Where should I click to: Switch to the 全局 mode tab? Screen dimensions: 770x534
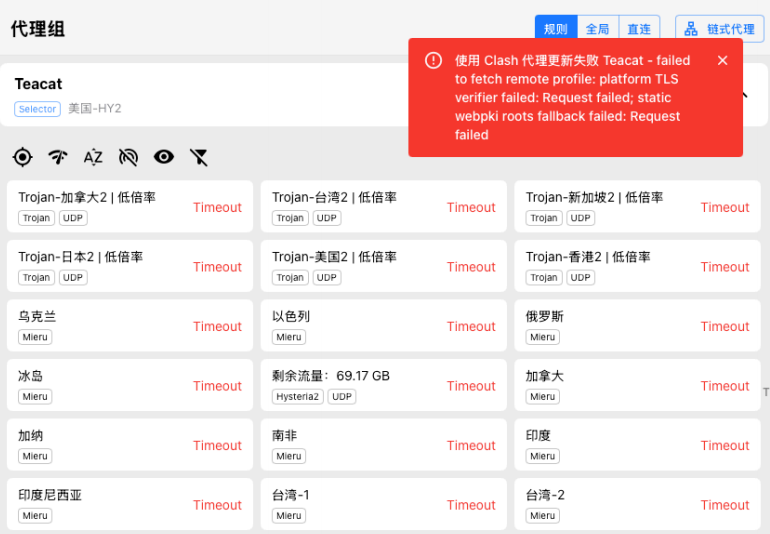(598, 29)
